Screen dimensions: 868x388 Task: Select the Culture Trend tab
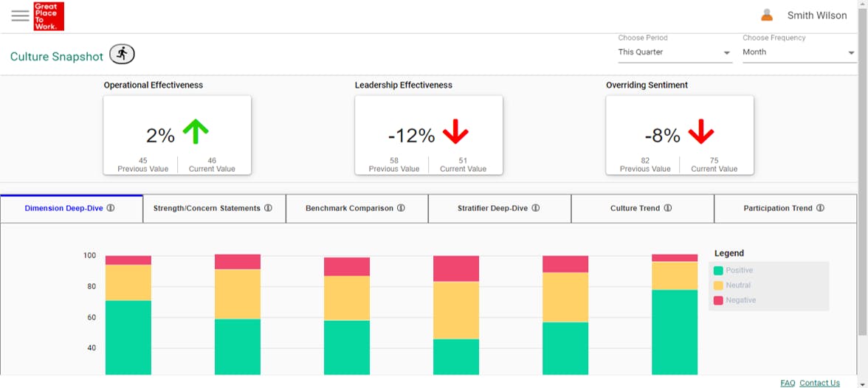coord(635,208)
